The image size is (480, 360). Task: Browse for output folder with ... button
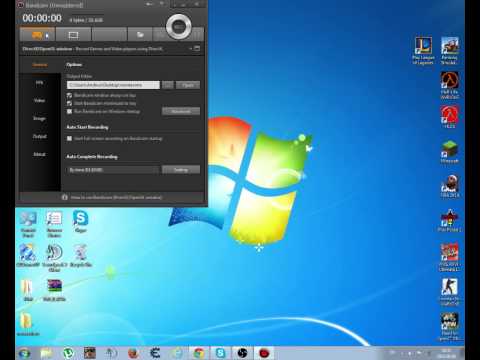click(168, 85)
